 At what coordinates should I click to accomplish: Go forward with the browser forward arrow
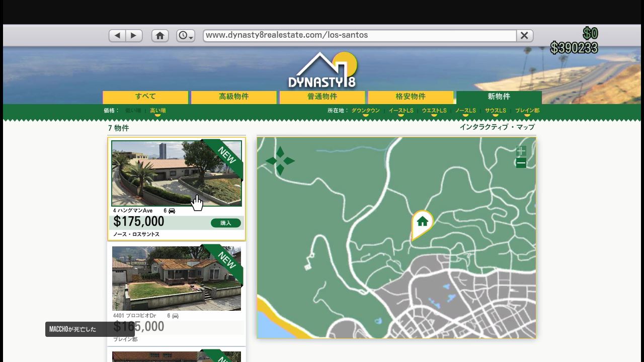coord(134,36)
